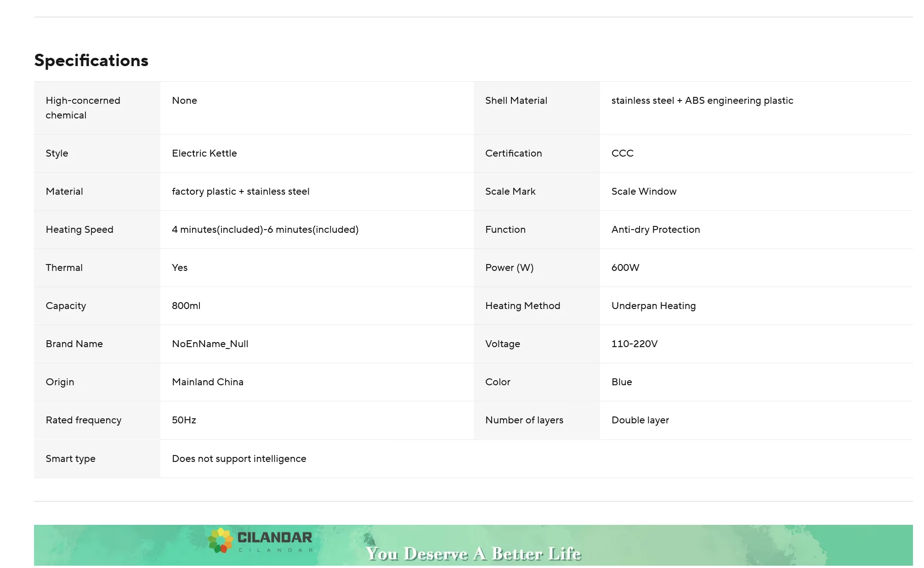Click the 'Anti-dry Protection' function value
The image size is (924, 568).
coord(655,230)
